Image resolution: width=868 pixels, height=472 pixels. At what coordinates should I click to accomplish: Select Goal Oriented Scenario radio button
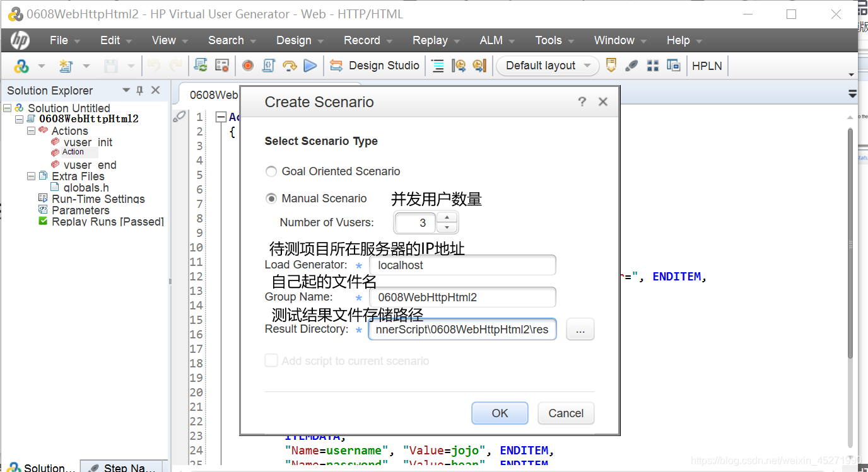[271, 171]
